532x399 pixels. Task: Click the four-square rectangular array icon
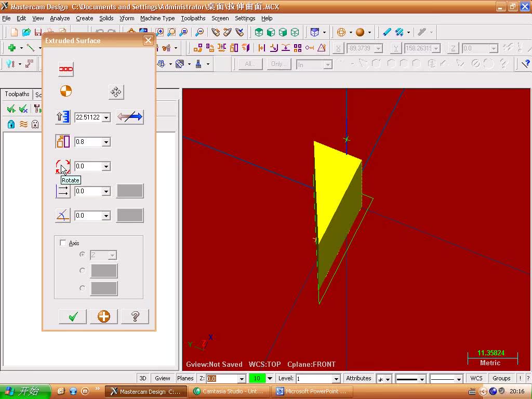298,48
